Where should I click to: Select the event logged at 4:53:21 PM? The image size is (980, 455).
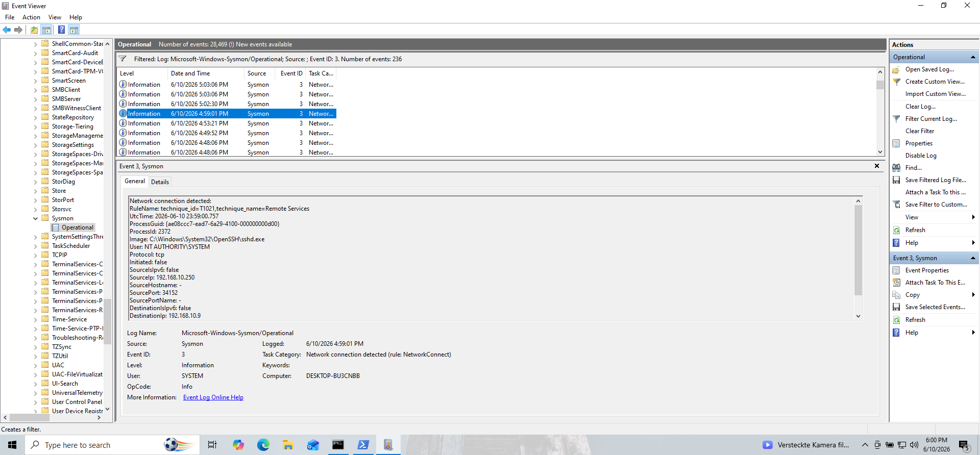coord(227,123)
